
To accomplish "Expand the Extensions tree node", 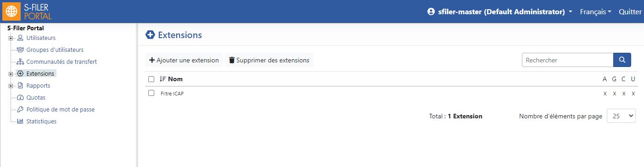I will point(11,74).
